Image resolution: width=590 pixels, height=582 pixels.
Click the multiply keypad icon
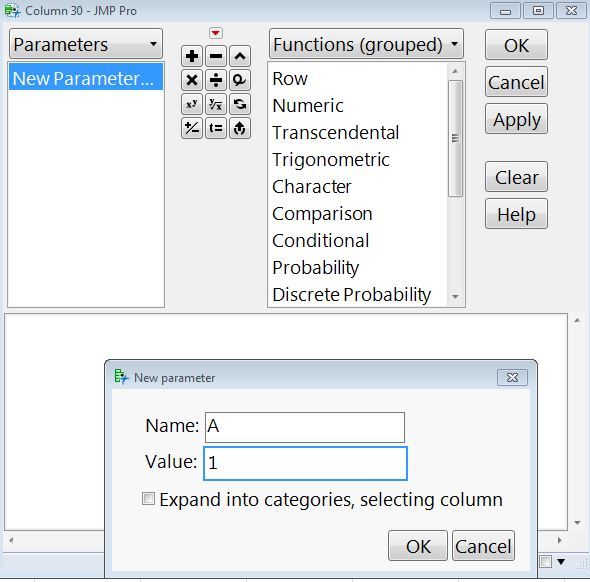point(192,80)
